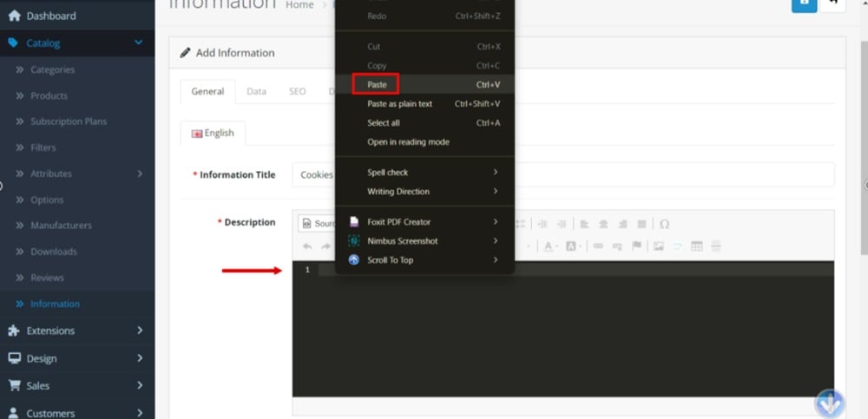Open Scroll To Top submenu

coord(425,260)
